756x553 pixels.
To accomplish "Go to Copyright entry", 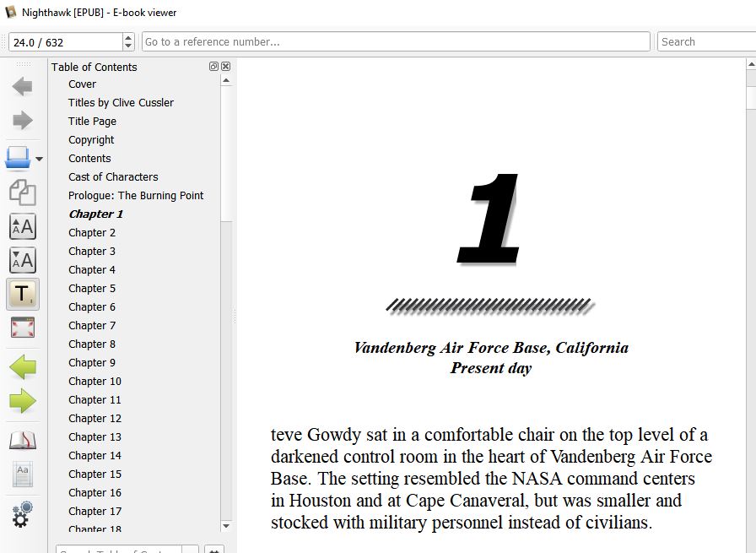I will (x=91, y=140).
